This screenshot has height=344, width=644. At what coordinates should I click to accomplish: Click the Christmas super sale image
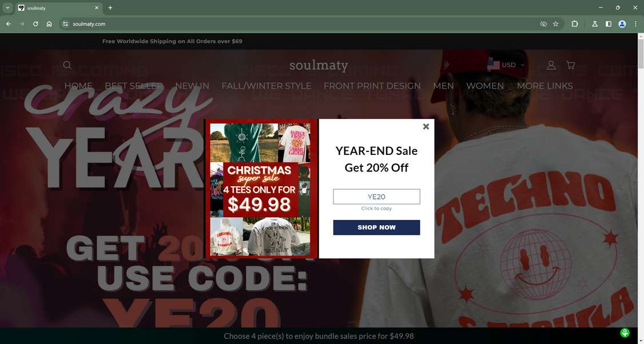coord(261,189)
